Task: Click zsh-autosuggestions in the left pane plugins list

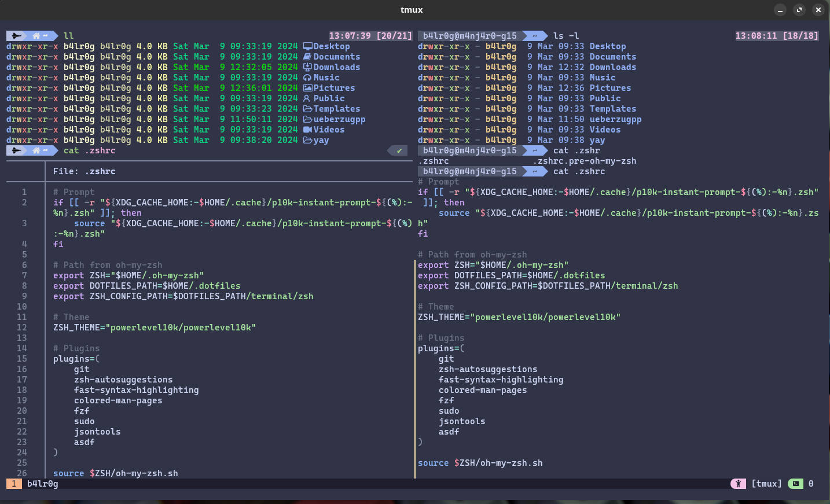Action: (123, 380)
